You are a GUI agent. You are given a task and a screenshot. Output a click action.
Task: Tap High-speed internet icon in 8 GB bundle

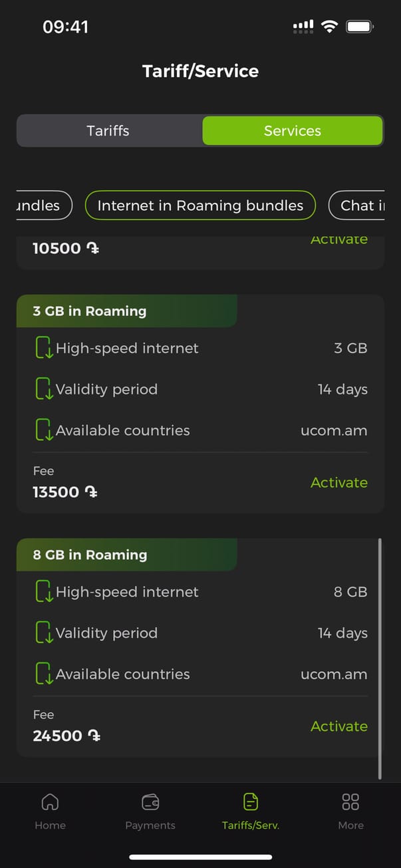(x=44, y=592)
